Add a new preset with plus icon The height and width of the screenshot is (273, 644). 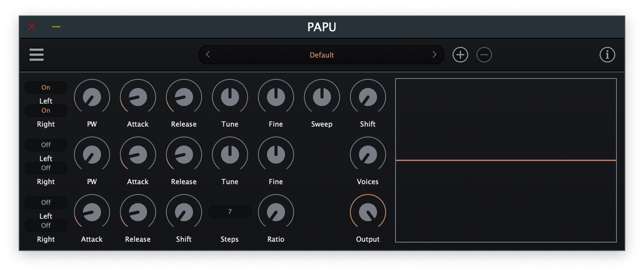[x=460, y=55]
